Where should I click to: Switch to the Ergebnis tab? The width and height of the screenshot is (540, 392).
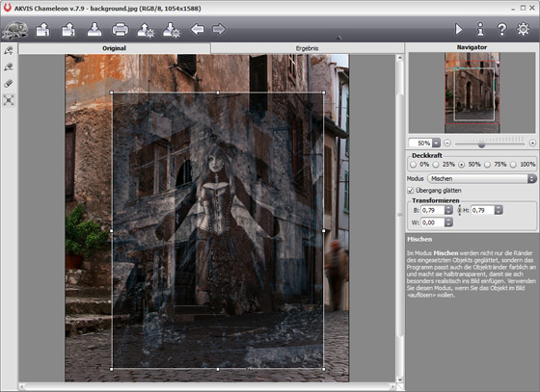pos(307,48)
